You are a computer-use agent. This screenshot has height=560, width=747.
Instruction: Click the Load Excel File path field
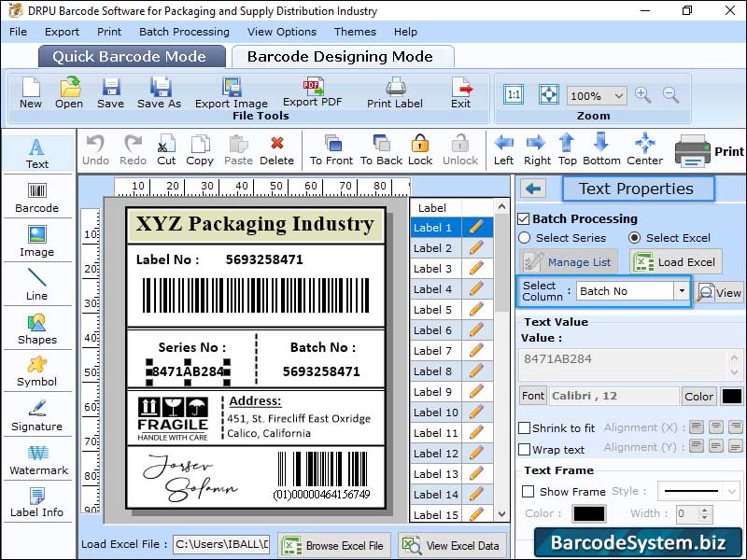tap(222, 544)
